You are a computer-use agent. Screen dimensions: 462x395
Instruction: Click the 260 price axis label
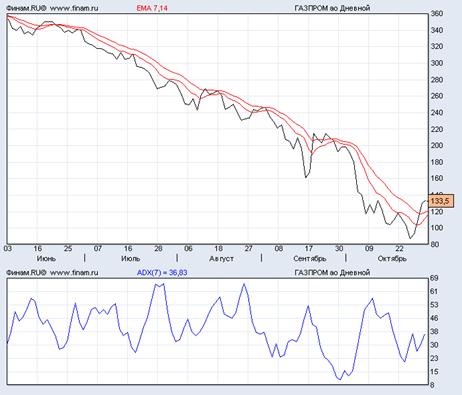click(437, 96)
